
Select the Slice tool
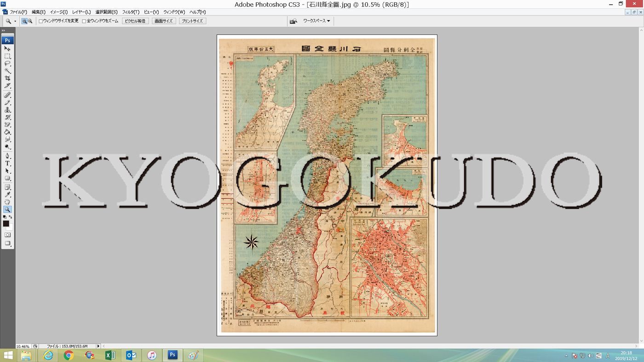click(x=7, y=85)
